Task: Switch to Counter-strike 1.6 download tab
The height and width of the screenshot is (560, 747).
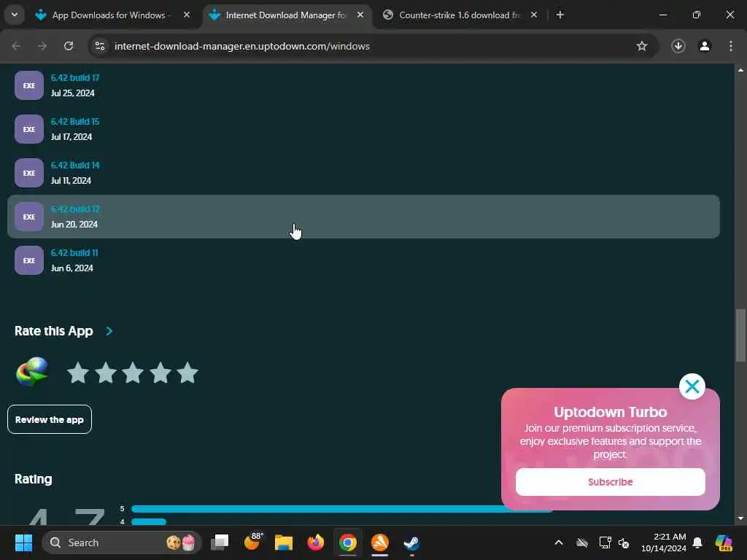Action: (460, 15)
